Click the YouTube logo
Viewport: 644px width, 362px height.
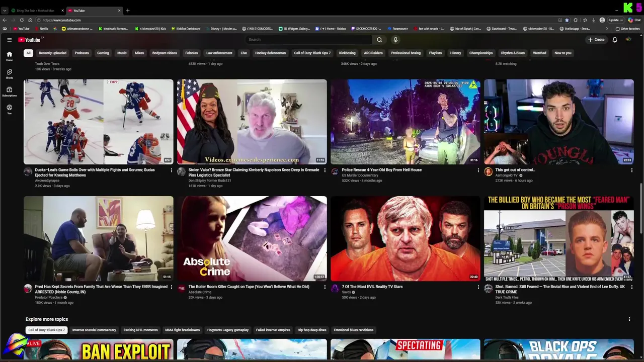click(x=30, y=40)
